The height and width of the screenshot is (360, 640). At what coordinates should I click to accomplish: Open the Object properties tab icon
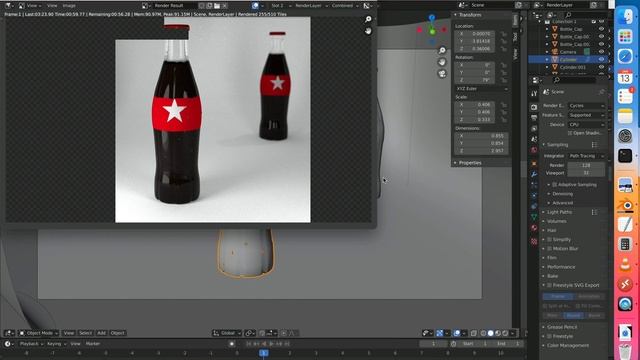point(534,164)
